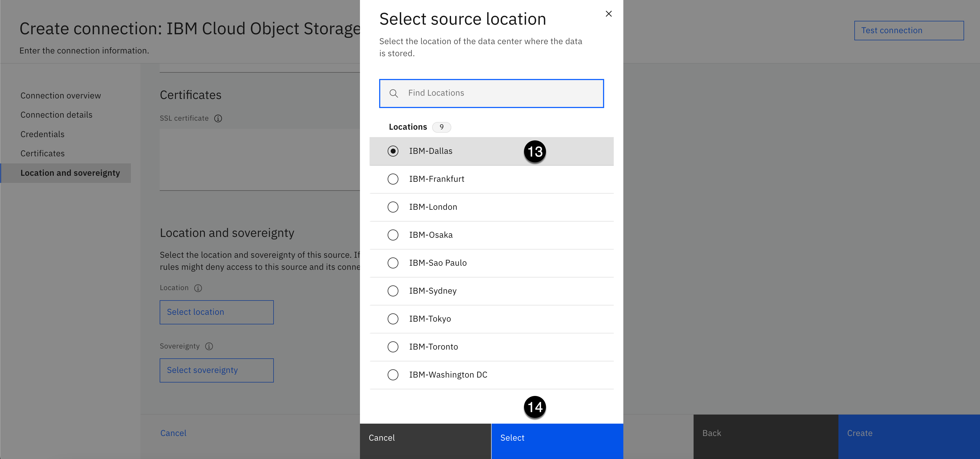Click the Sovereignty info icon
The height and width of the screenshot is (459, 980).
tap(209, 346)
